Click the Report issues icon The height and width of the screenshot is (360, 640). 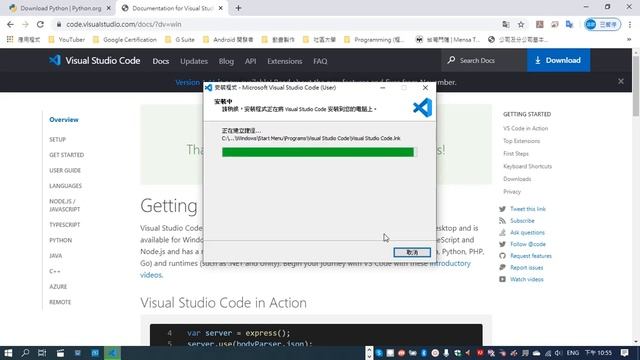(502, 268)
